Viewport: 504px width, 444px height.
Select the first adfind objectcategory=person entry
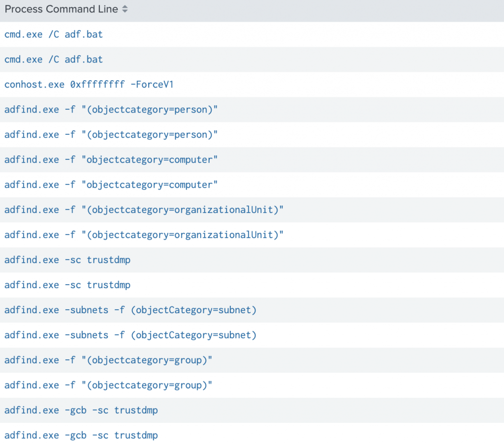(111, 110)
